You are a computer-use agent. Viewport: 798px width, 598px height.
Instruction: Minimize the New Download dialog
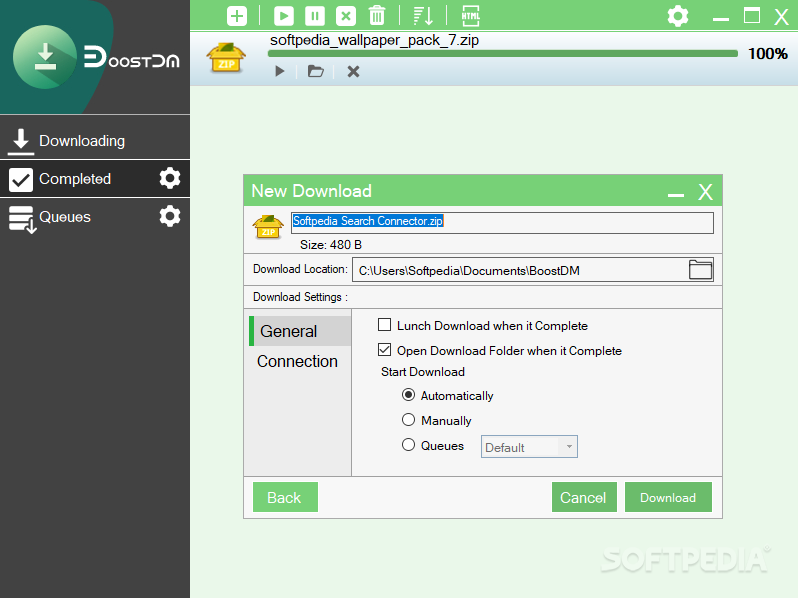coord(675,194)
